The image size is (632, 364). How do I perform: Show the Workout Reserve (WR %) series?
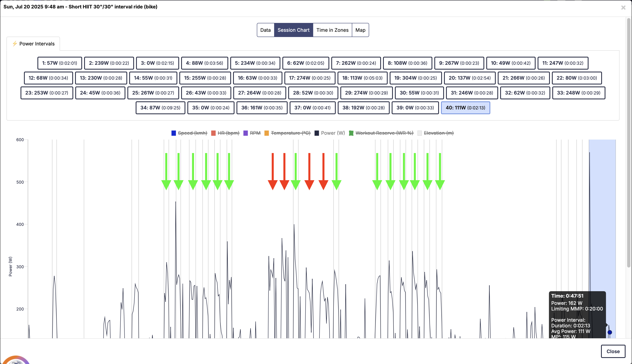(x=384, y=133)
